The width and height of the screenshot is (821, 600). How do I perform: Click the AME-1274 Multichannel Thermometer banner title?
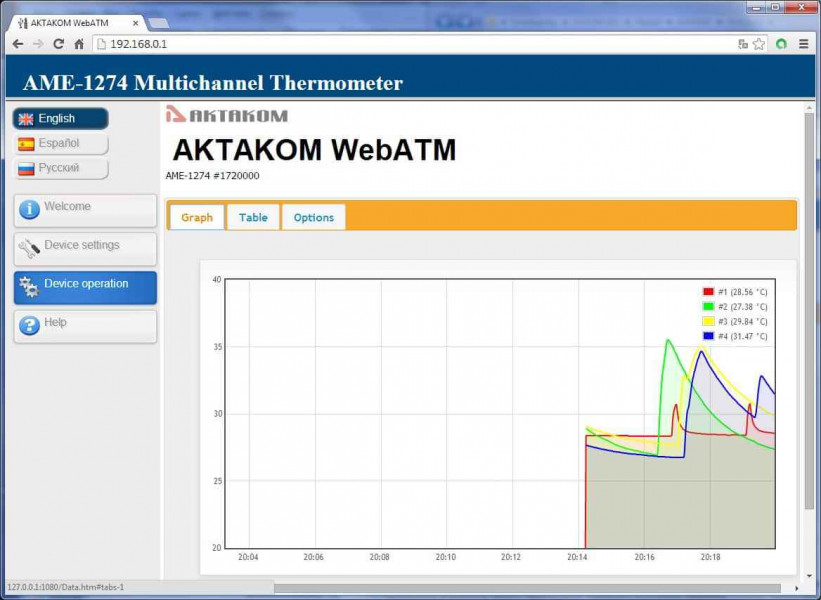coord(213,83)
